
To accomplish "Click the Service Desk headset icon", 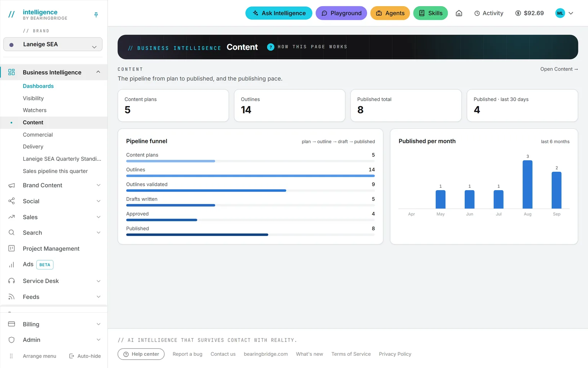I will click(x=11, y=281).
